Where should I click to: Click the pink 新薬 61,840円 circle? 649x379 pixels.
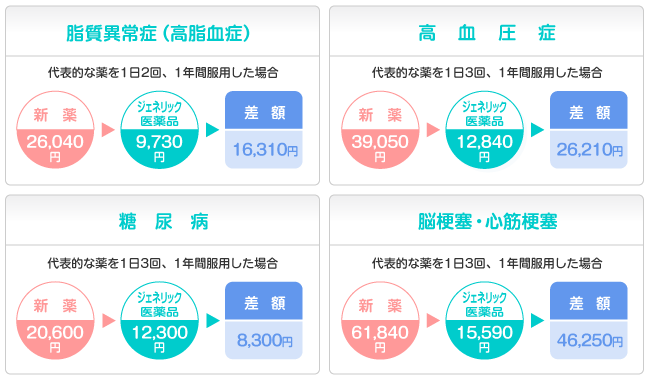click(x=380, y=321)
